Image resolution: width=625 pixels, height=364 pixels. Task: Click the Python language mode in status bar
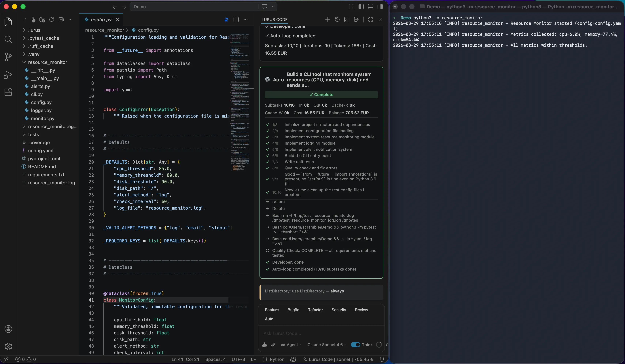pos(277,359)
